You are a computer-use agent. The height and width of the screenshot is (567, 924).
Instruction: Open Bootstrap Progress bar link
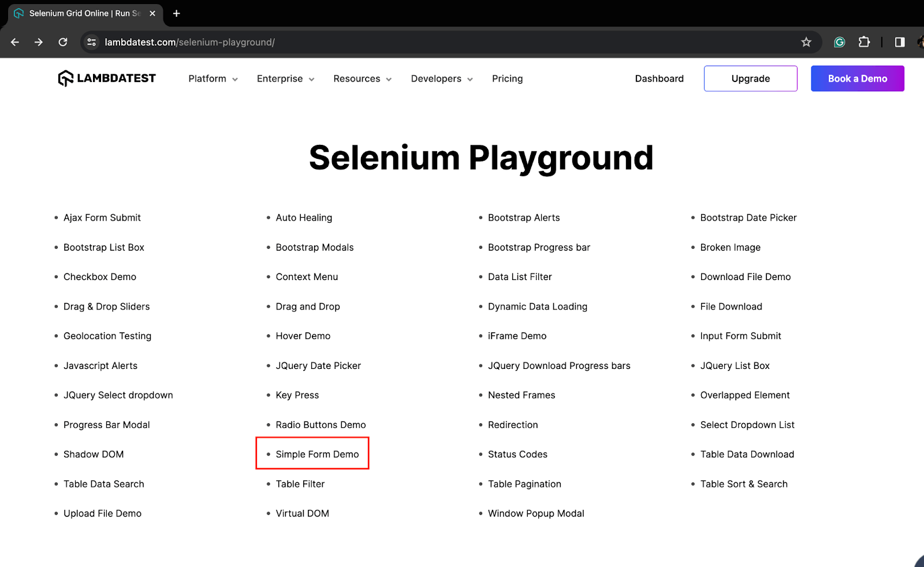click(x=539, y=247)
